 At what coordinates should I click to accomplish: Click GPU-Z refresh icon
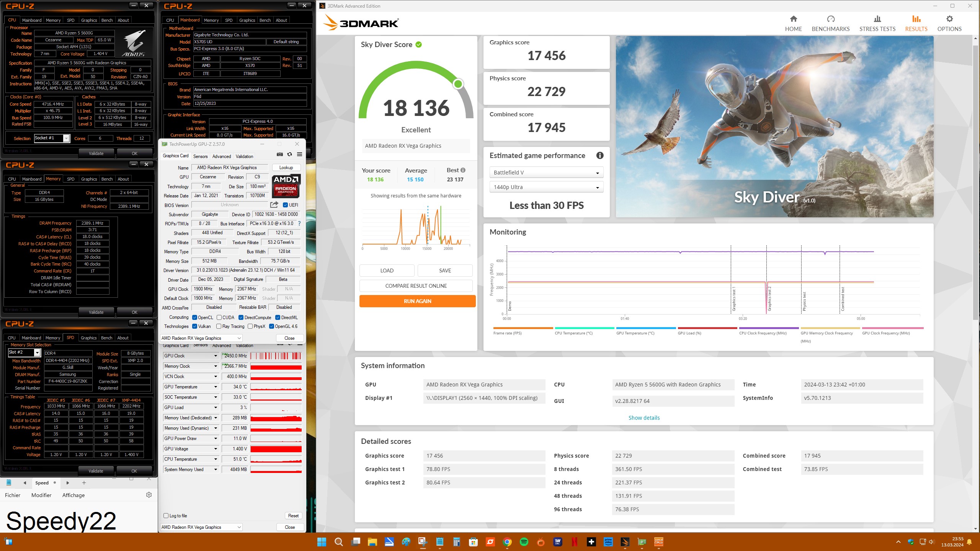[x=290, y=154]
